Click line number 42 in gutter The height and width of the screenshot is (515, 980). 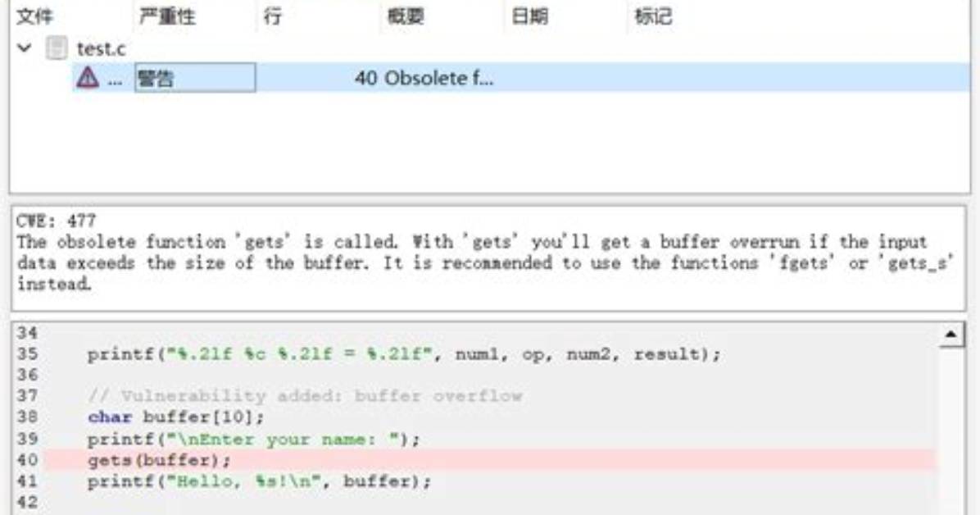pyautogui.click(x=27, y=503)
